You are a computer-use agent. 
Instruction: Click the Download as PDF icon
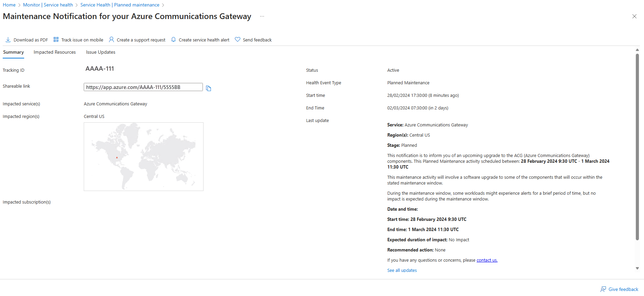click(x=8, y=40)
